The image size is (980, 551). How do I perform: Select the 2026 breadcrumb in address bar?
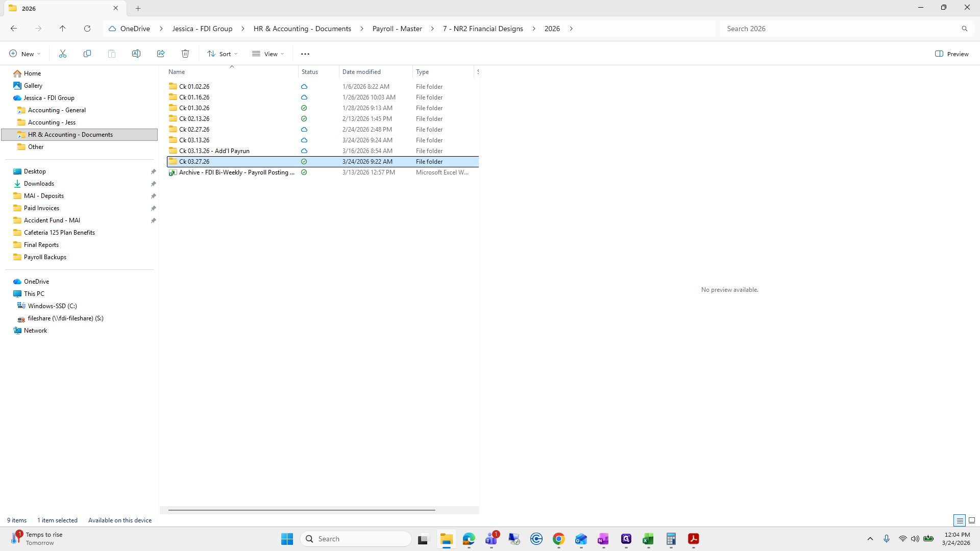click(552, 29)
